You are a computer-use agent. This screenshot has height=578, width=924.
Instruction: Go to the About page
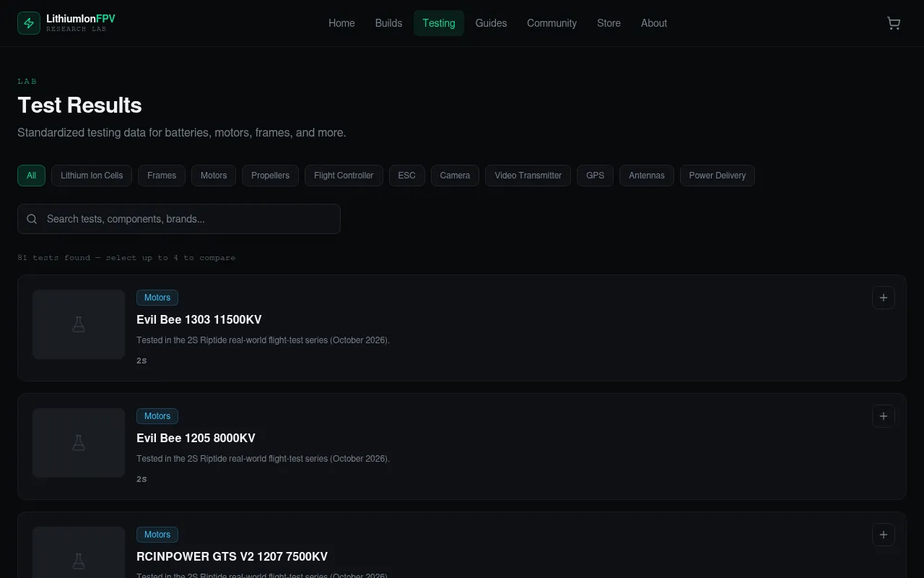point(654,23)
